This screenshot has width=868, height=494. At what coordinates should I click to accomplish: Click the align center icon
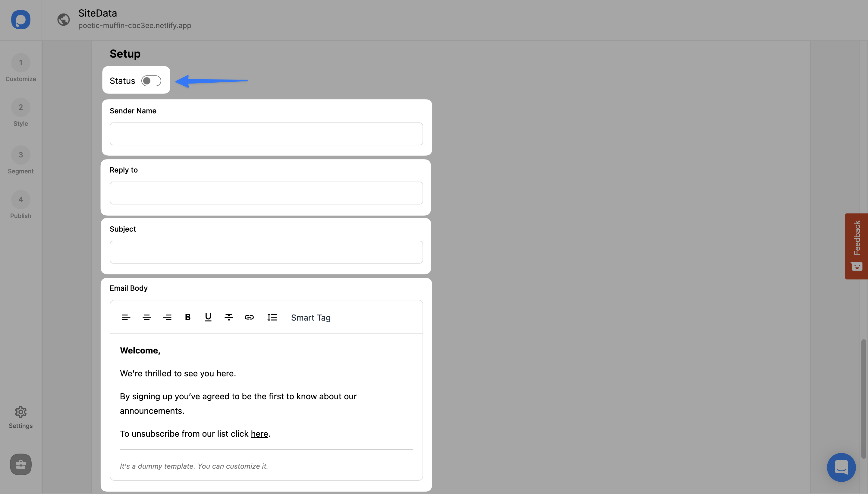click(x=146, y=317)
